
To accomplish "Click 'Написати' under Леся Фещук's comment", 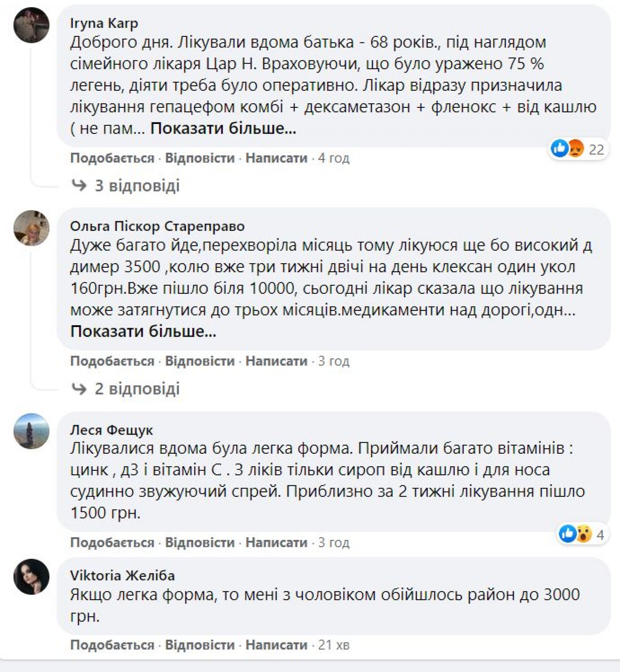I will (276, 543).
